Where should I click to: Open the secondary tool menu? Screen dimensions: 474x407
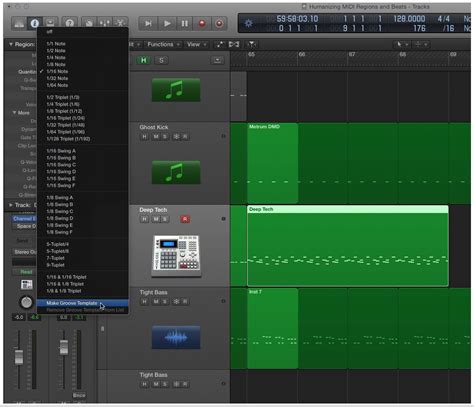421,44
